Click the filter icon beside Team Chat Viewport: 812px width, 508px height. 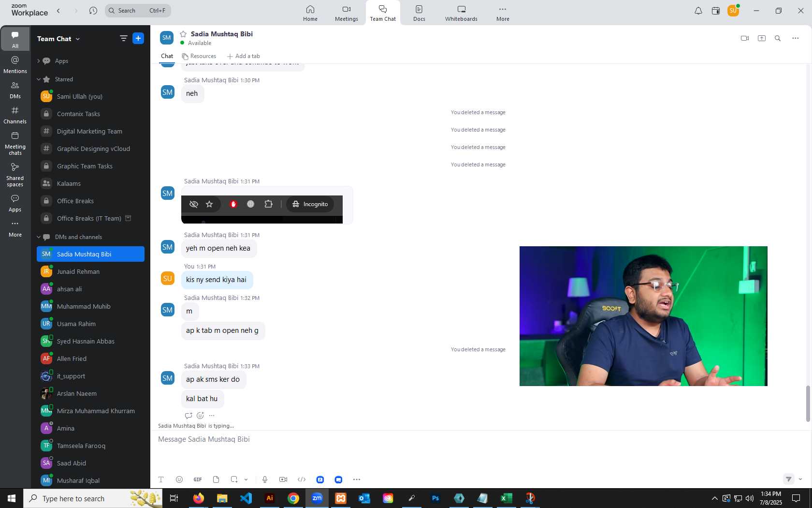click(x=123, y=38)
